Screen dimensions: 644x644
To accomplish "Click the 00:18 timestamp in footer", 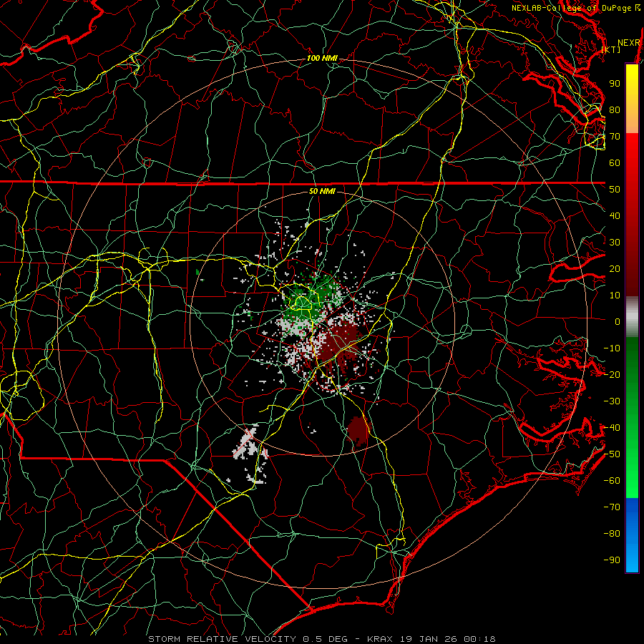I will click(479, 639).
